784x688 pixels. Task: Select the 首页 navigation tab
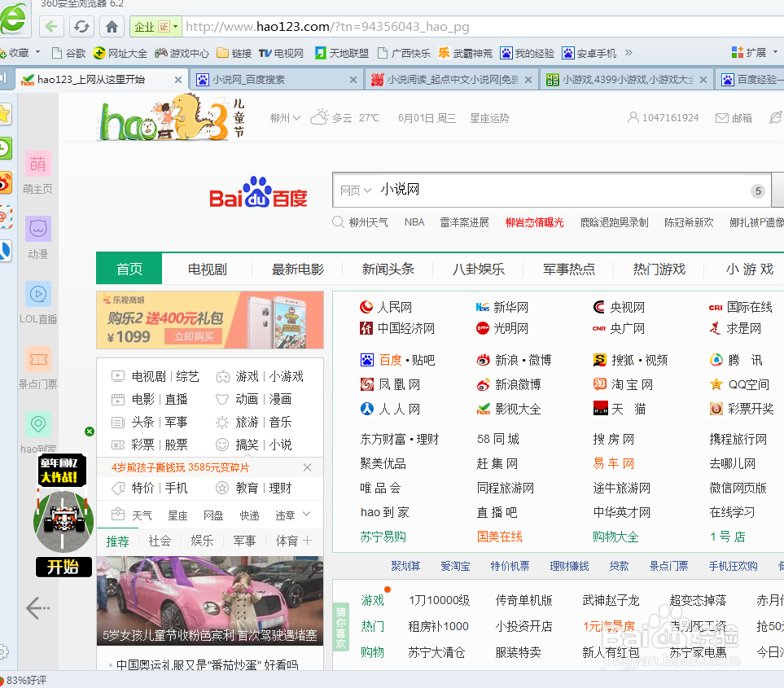point(129,270)
